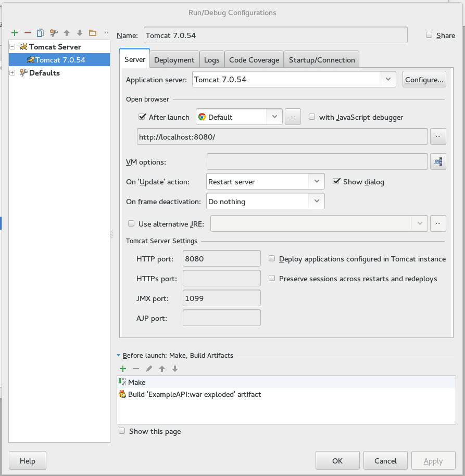The image size is (465, 476).
Task: Remove the selected run configuration
Action: click(x=27, y=32)
